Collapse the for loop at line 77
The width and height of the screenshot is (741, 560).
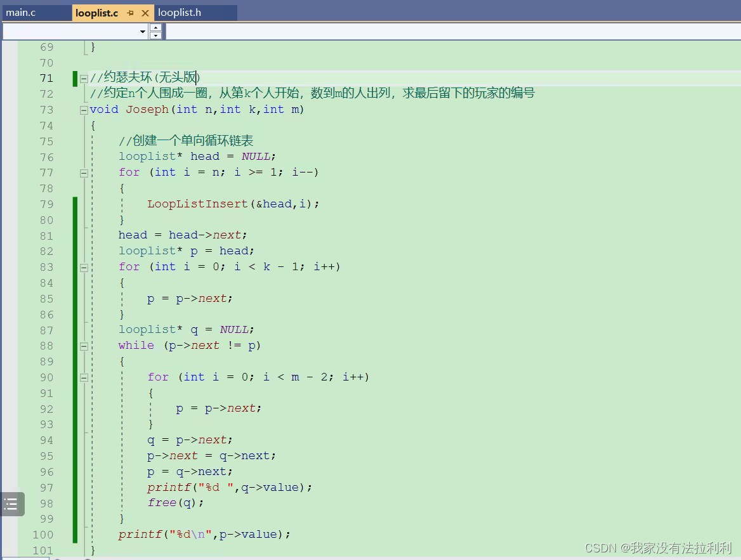point(84,173)
